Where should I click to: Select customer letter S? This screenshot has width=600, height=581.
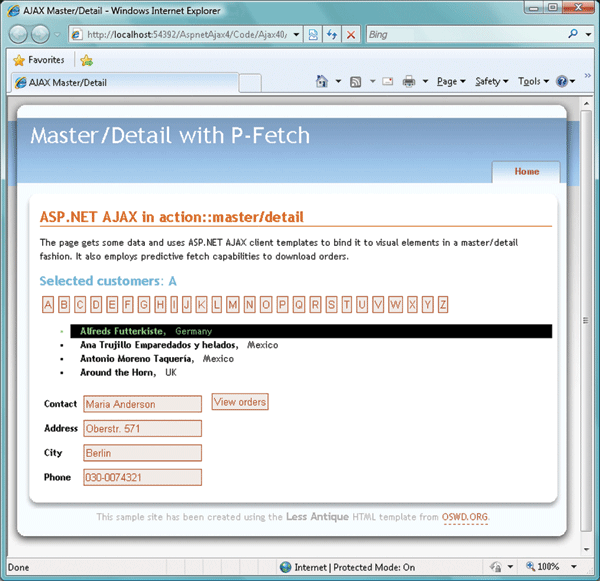coord(331,305)
